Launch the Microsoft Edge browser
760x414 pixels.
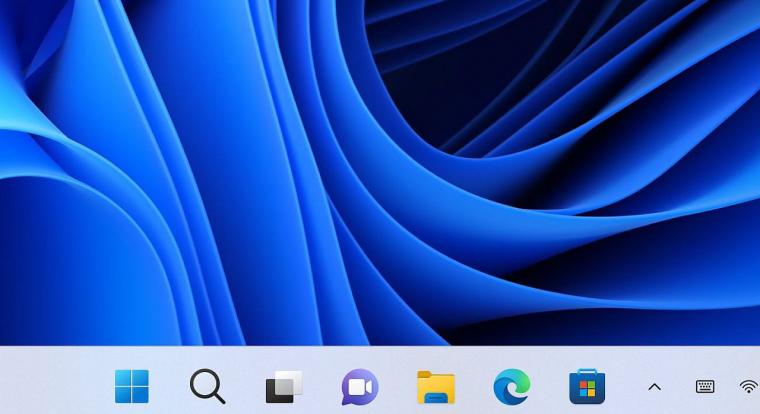(512, 386)
